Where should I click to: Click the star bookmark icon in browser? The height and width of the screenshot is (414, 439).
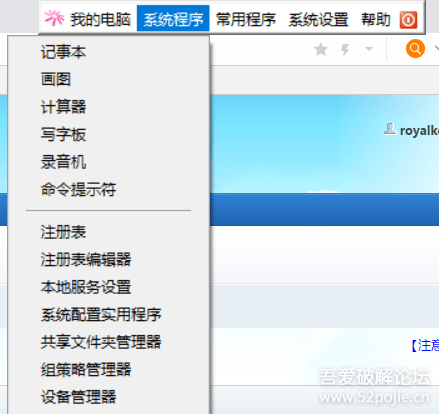(x=321, y=49)
